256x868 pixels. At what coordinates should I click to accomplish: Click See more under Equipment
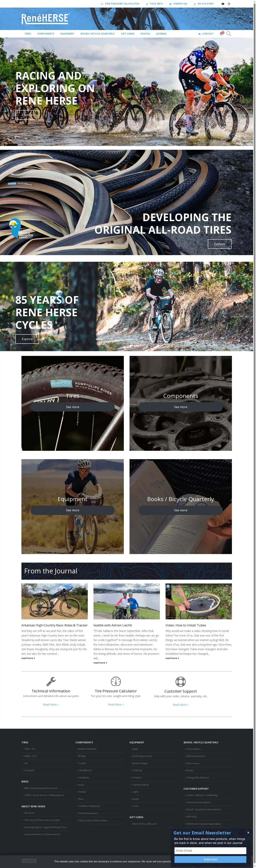click(x=72, y=510)
